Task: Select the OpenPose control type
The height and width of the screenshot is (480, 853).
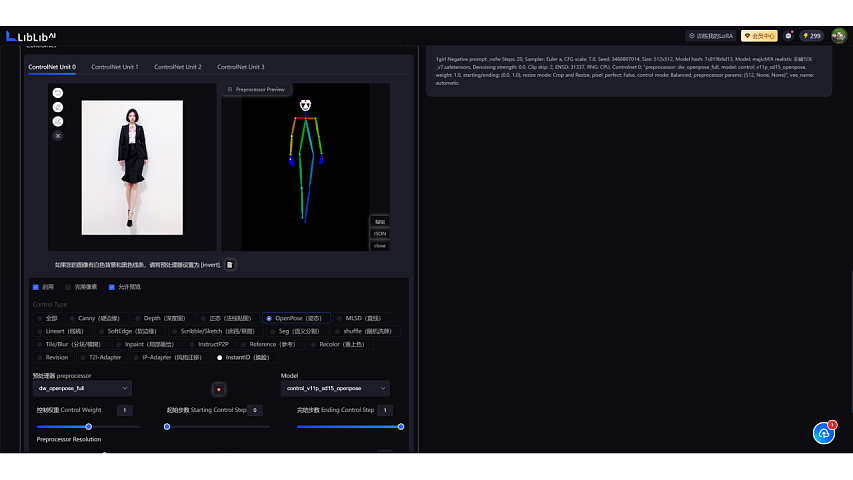Action: pyautogui.click(x=296, y=318)
